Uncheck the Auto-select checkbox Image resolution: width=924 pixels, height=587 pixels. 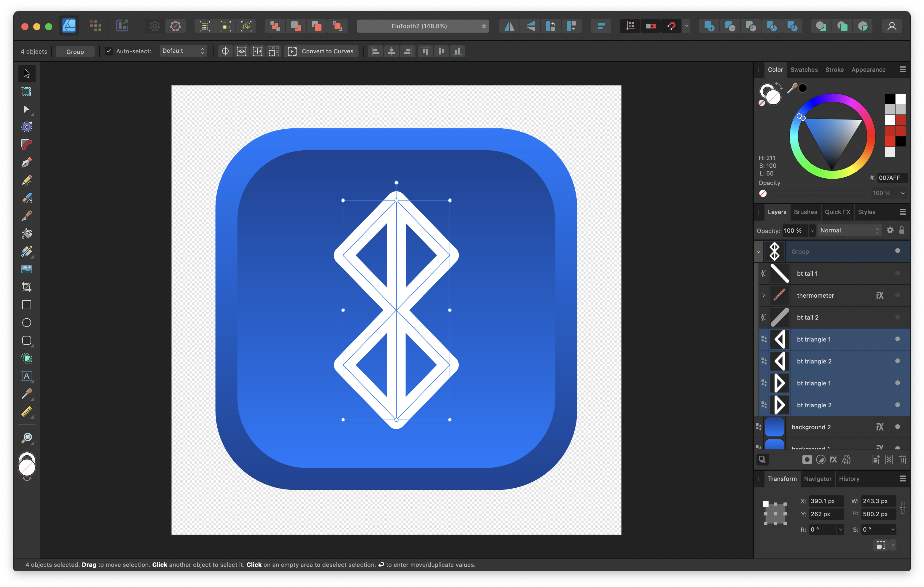point(109,51)
